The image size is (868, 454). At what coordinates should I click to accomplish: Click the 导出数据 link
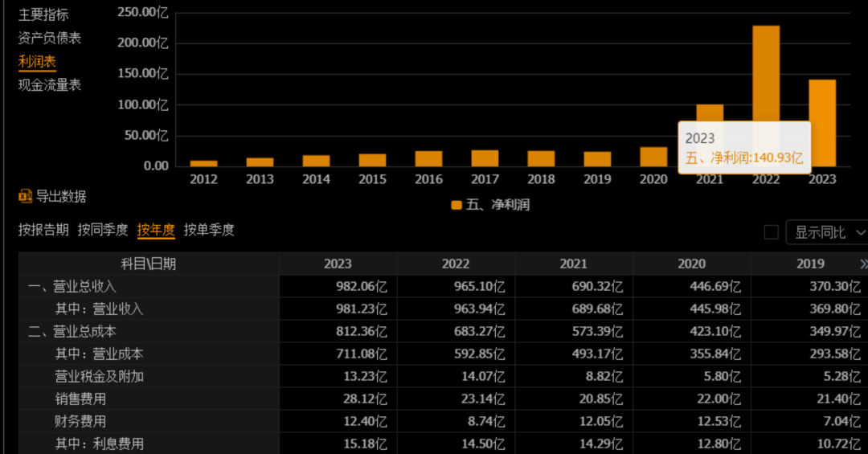tap(61, 197)
